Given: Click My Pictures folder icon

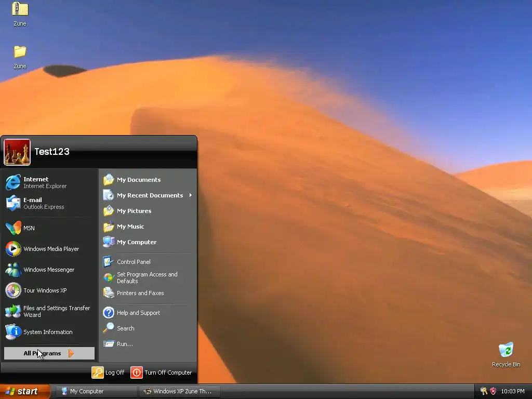Looking at the screenshot, I should [x=109, y=211].
